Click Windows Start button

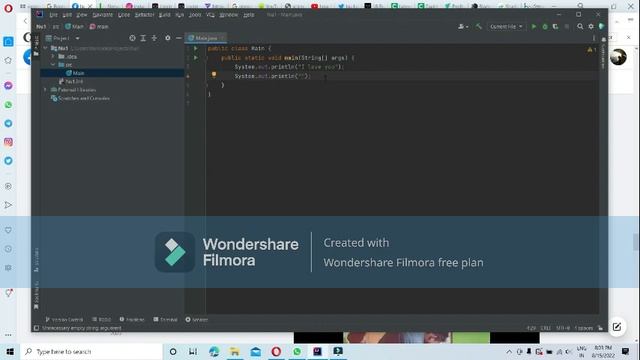tap(10, 351)
